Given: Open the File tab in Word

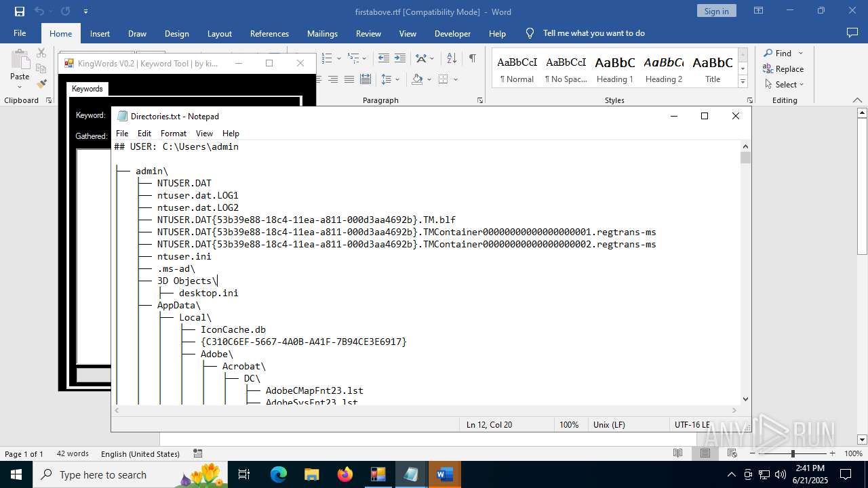Looking at the screenshot, I should [x=20, y=33].
